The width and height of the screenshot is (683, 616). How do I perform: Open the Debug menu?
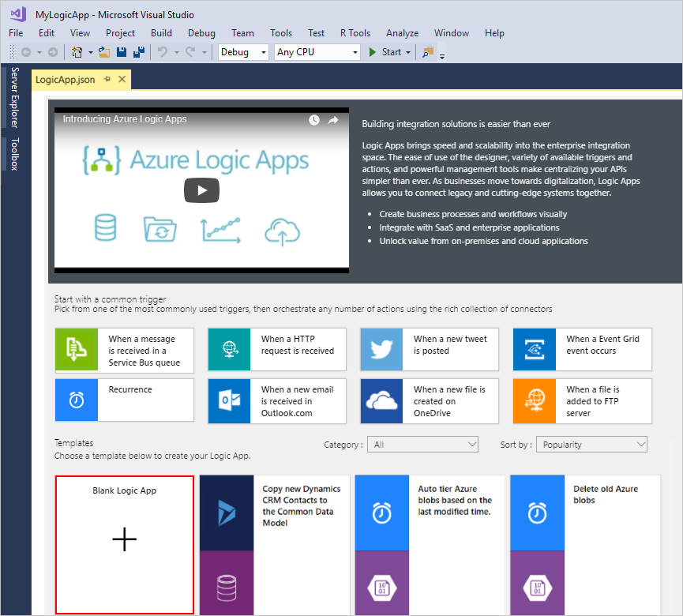[201, 33]
